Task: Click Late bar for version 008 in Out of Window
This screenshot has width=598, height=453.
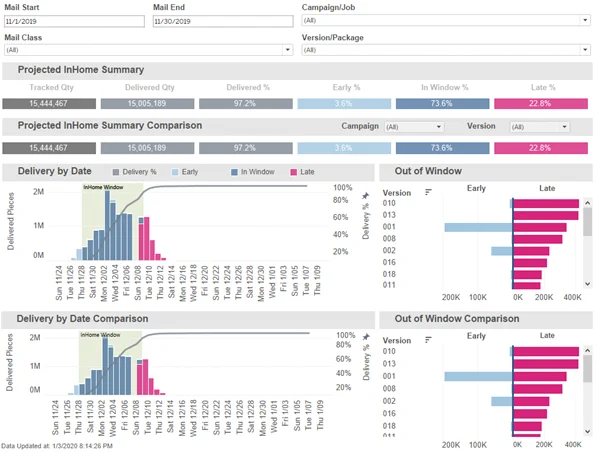Action: coord(538,239)
